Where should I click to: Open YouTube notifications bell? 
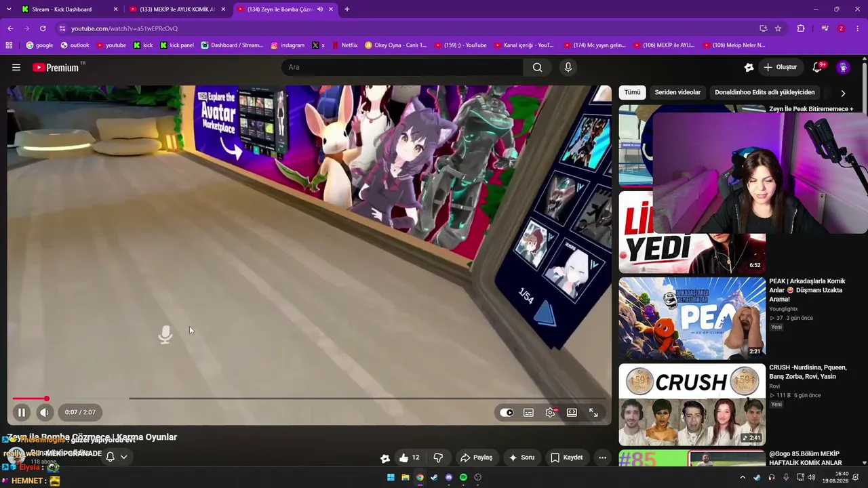click(817, 67)
